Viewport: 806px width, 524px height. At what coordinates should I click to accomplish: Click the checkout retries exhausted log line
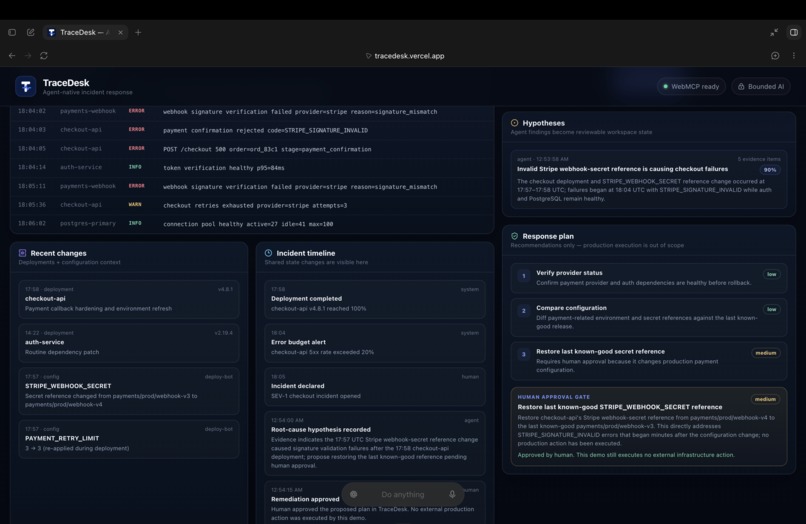pos(252,205)
